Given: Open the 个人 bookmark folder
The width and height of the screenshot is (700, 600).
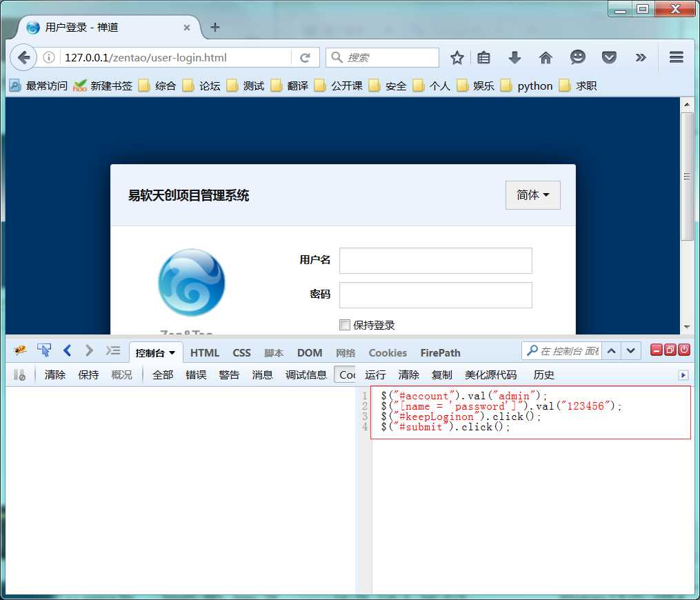Looking at the screenshot, I should (x=432, y=86).
